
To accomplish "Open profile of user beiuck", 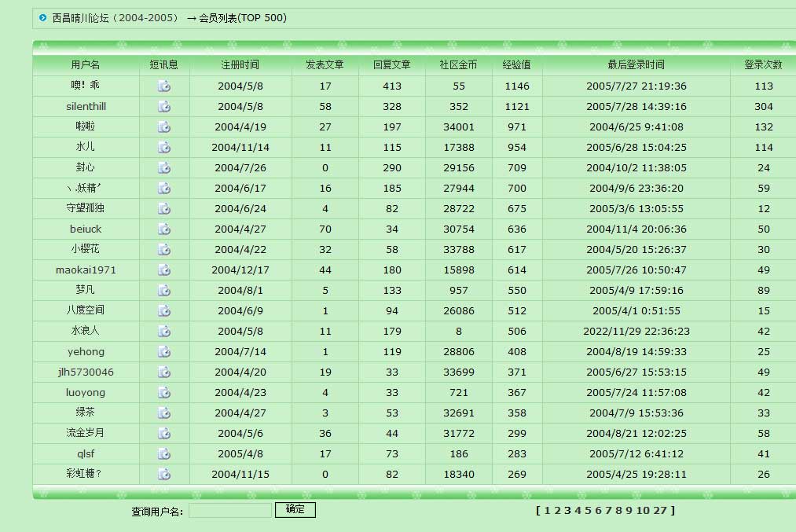I will click(86, 229).
